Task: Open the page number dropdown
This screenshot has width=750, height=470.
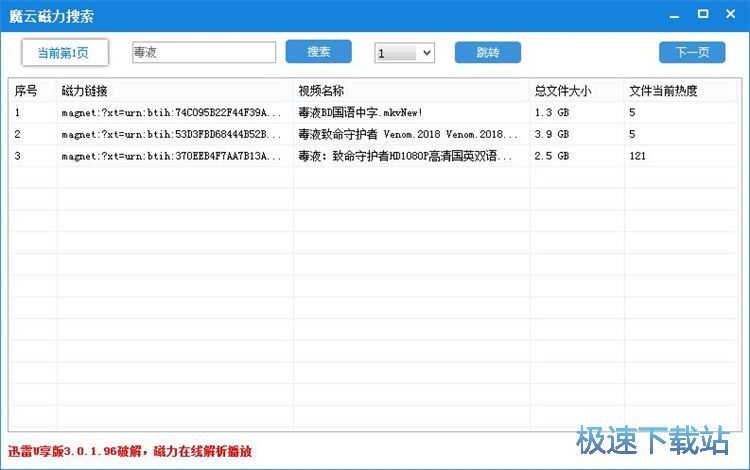Action: click(x=404, y=53)
